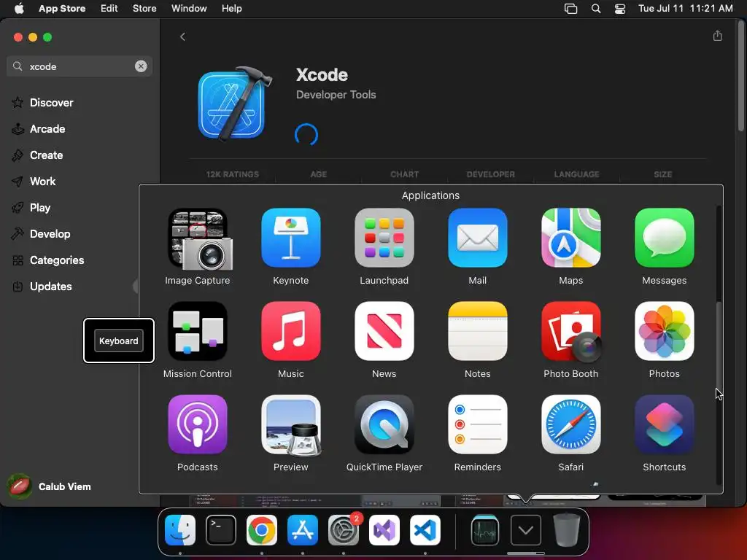Launch Safari from the Applications grid
747x560 pixels.
[x=570, y=425]
